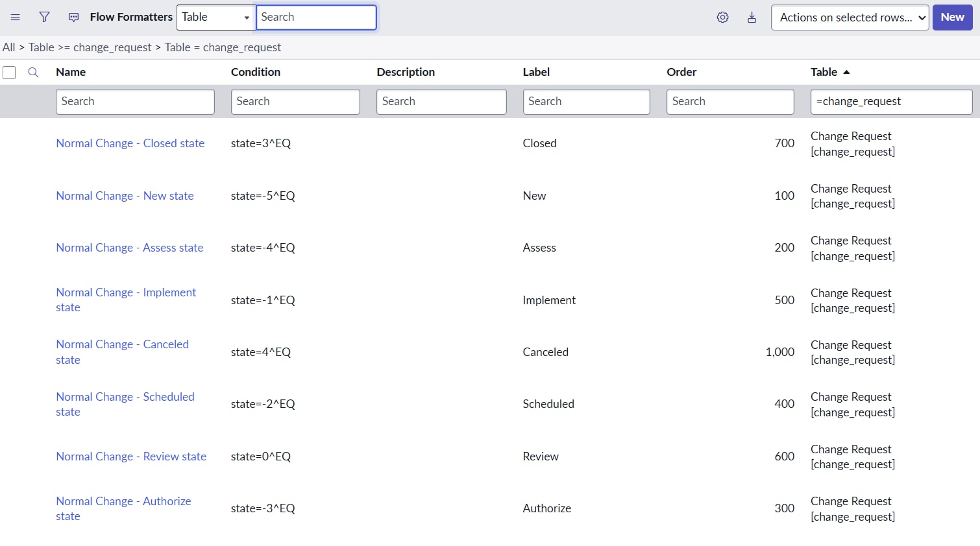Toggle column search magnifier icon
Viewport: 980px width, 546px height.
coord(33,73)
